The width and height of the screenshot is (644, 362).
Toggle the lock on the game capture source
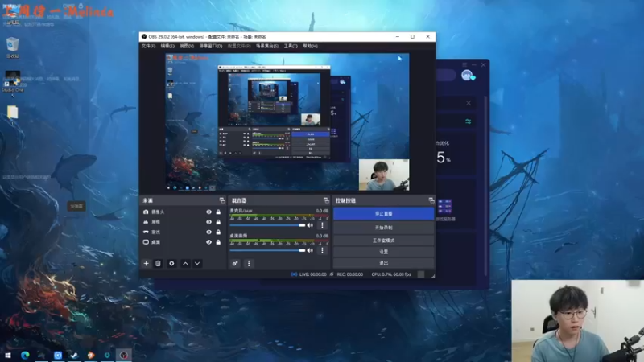pyautogui.click(x=218, y=232)
